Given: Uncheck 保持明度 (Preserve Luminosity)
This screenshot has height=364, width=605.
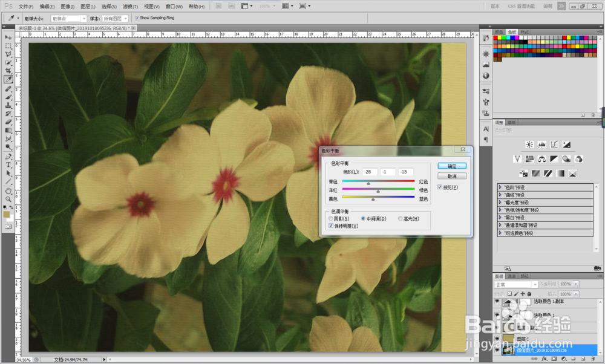Looking at the screenshot, I should coord(330,226).
